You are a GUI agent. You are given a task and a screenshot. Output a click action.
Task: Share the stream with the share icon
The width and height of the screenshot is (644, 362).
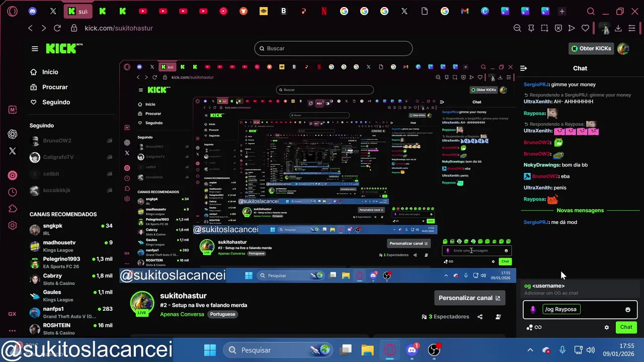(x=480, y=317)
